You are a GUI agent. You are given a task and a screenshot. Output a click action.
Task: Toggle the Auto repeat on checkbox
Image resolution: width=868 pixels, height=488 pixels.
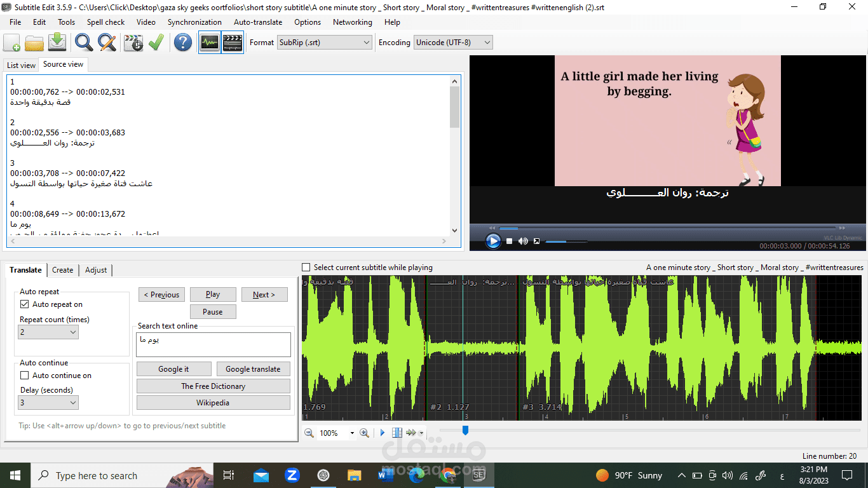point(24,304)
